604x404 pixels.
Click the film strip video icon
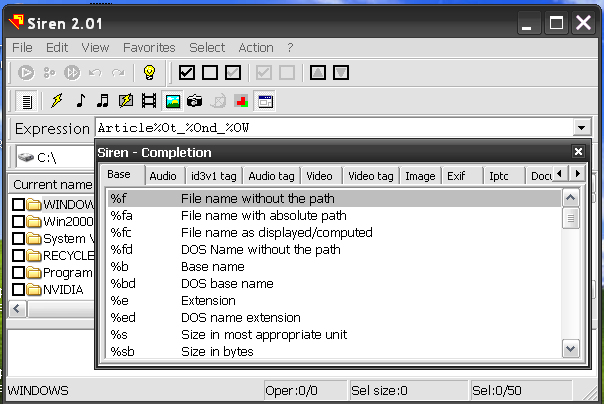click(x=149, y=101)
